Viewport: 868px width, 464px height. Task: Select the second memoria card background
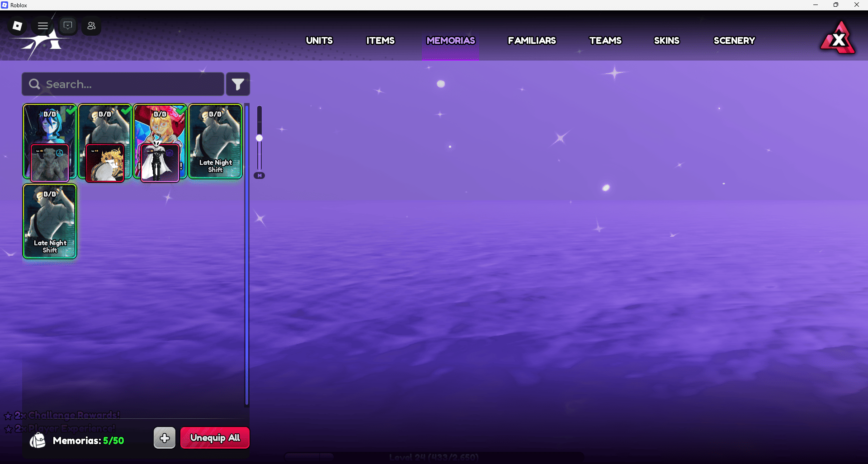pyautogui.click(x=105, y=129)
